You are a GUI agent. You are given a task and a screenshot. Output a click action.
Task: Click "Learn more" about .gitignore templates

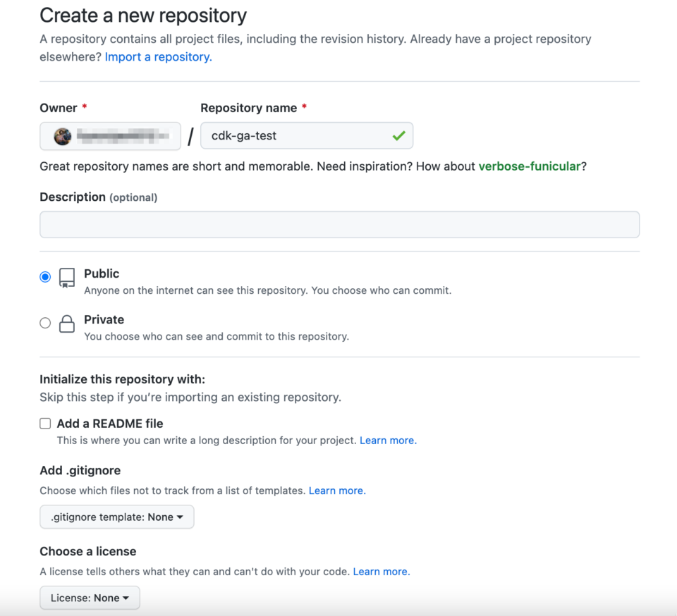tap(336, 491)
